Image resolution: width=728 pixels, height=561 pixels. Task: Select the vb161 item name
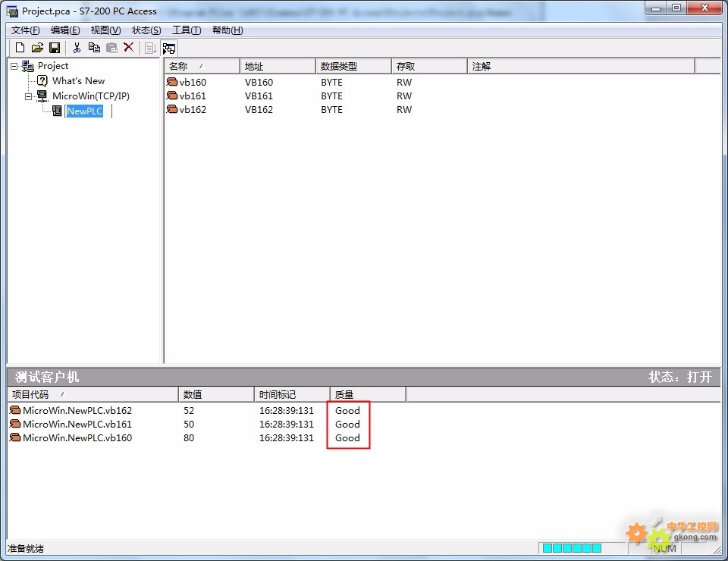tap(193, 96)
